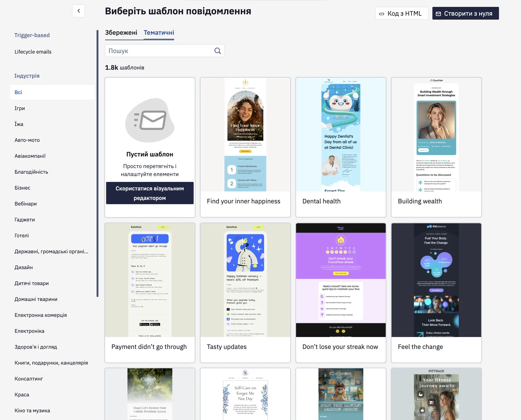
Task: Click the search magnifier icon
Action: tap(218, 51)
